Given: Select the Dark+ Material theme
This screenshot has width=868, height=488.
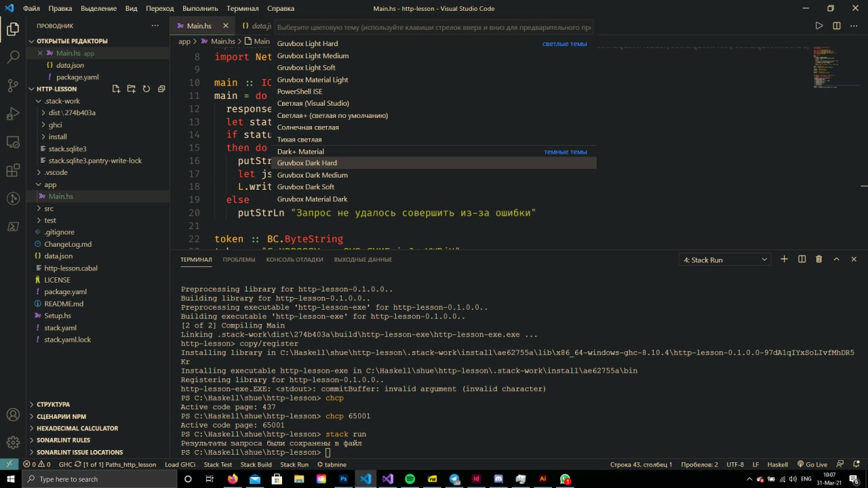Looking at the screenshot, I should [434, 151].
